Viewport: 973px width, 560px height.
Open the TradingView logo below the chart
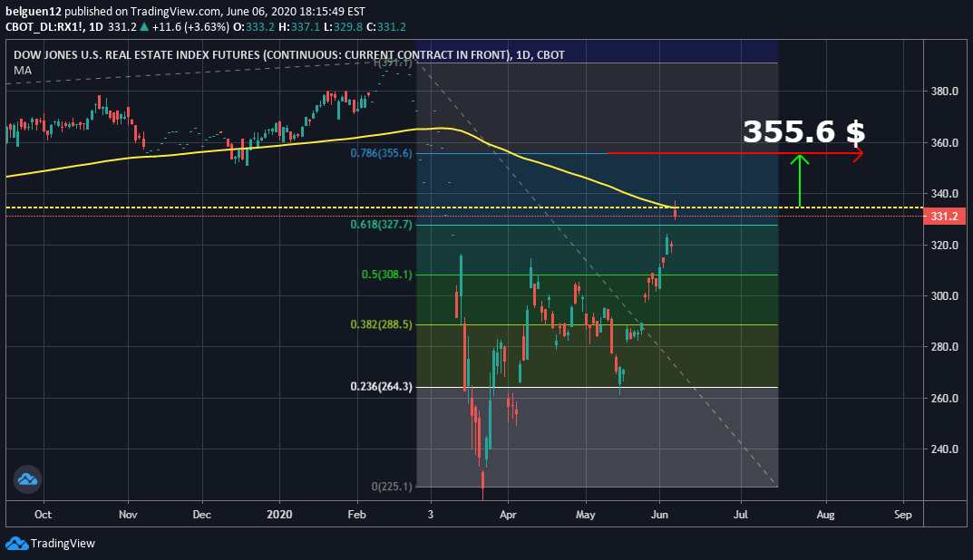coord(50,544)
